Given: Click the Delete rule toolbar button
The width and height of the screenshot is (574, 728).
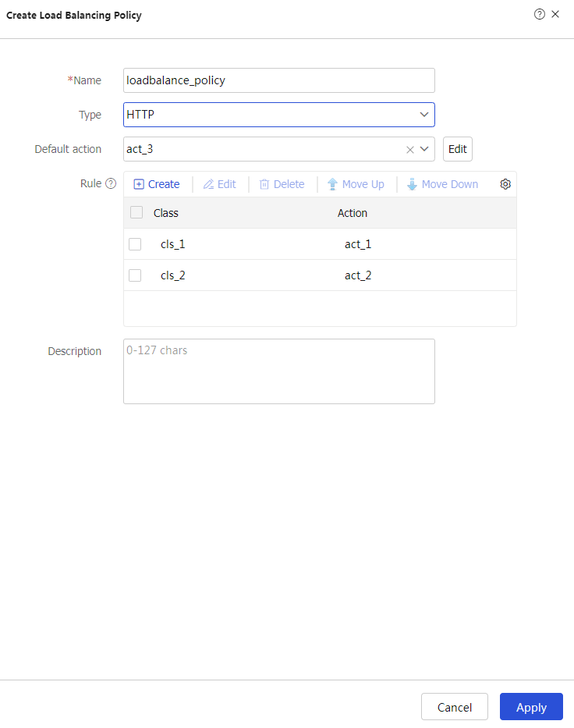Looking at the screenshot, I should tap(282, 184).
